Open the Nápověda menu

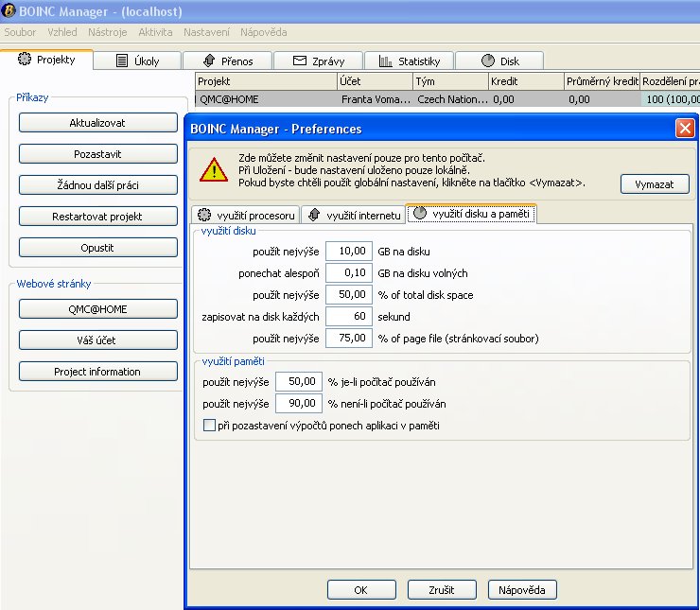click(263, 32)
